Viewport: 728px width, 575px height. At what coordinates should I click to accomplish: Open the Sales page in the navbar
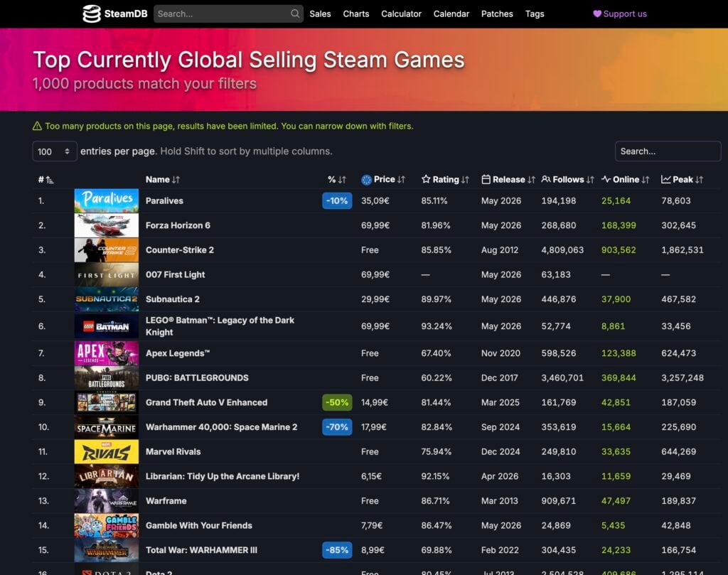coord(321,14)
